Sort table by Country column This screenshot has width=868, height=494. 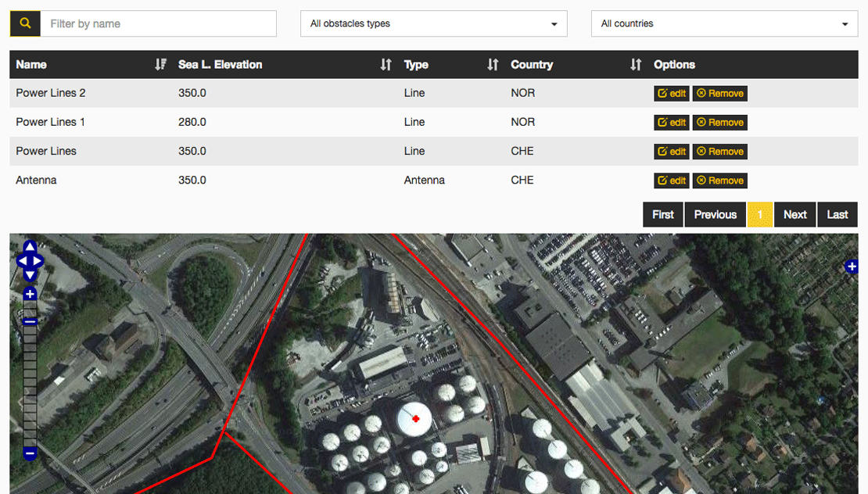(636, 65)
